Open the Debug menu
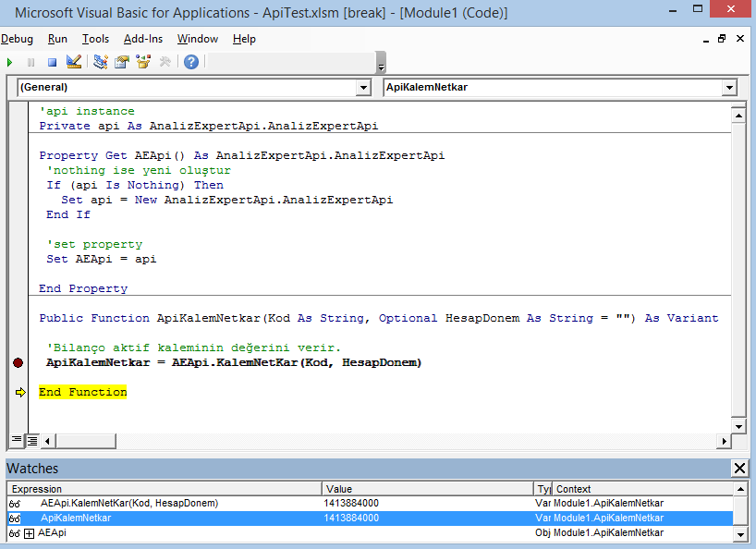 click(x=17, y=39)
